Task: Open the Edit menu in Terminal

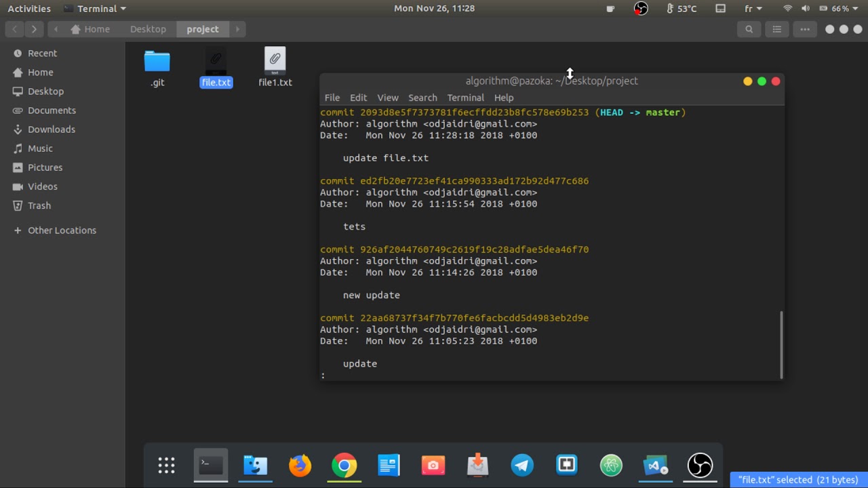Action: click(358, 98)
